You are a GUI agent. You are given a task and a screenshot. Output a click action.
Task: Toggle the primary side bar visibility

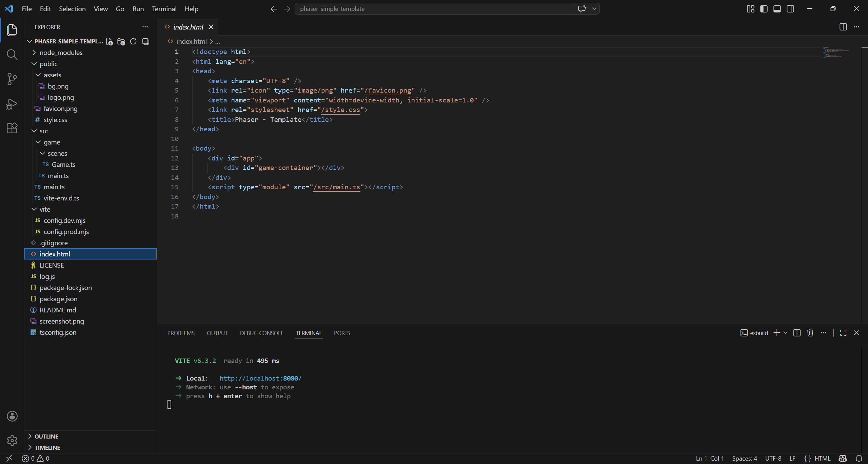click(764, 9)
